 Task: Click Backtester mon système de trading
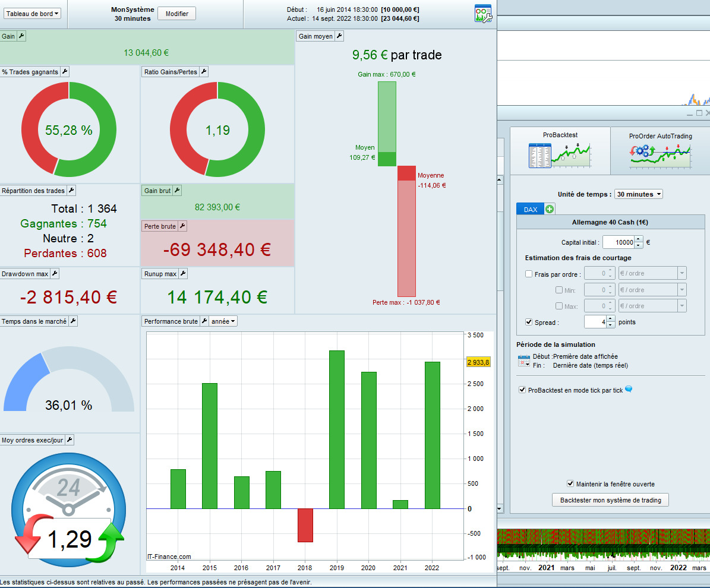610,500
